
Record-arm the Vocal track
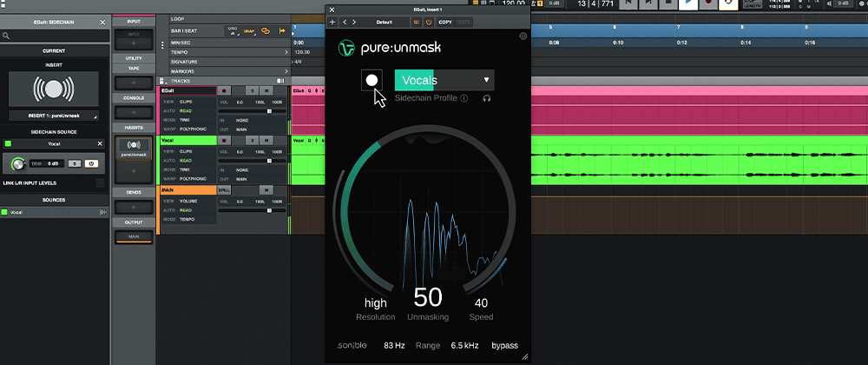(224, 141)
